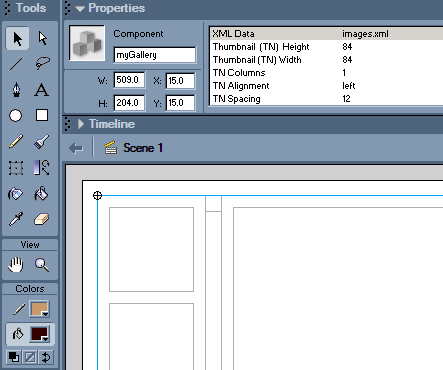Select the Oval tool
Viewport: 443px width, 370px height.
15,116
